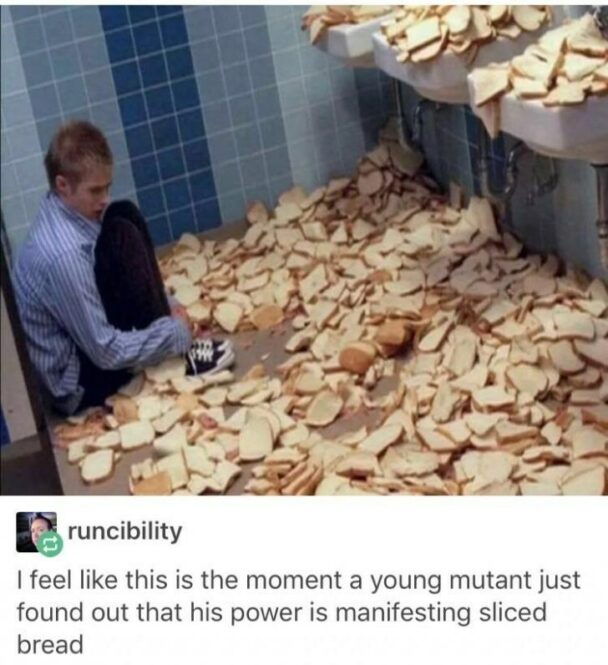Click the black sneaker in the photo

[209, 355]
